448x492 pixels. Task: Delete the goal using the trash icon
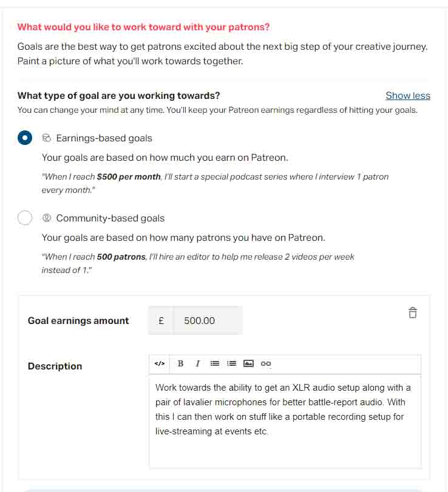tap(413, 313)
